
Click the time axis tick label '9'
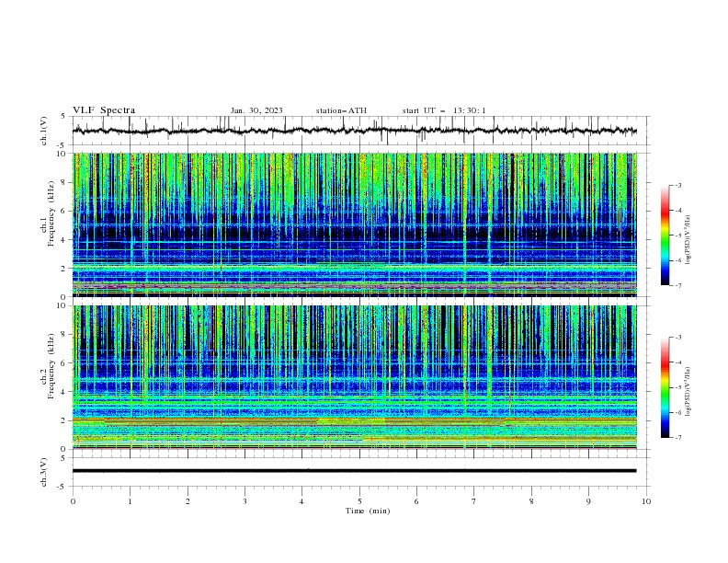(x=588, y=501)
